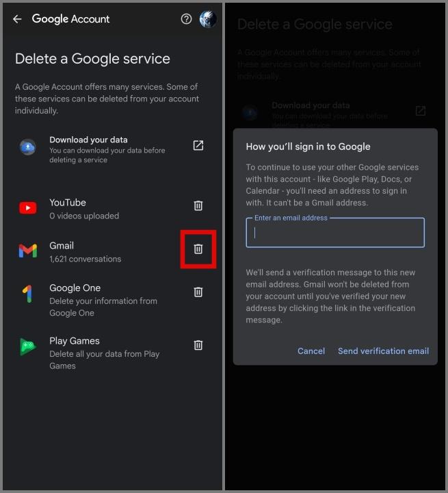The height and width of the screenshot is (493, 448).
Task: Delete the YouTube service via trash icon
Action: 198,205
